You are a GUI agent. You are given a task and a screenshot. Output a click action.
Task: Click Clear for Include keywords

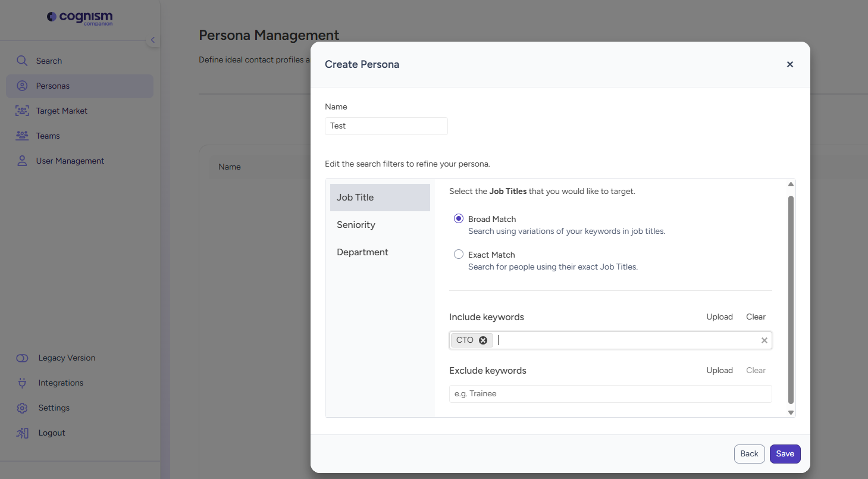tap(756, 317)
